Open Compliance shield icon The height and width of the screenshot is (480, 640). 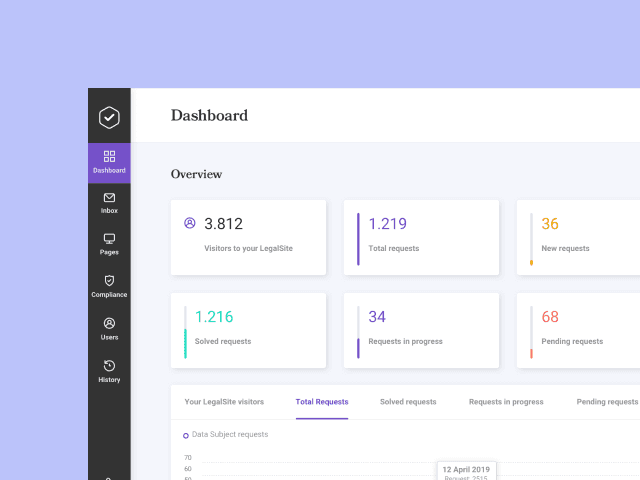pos(109,281)
